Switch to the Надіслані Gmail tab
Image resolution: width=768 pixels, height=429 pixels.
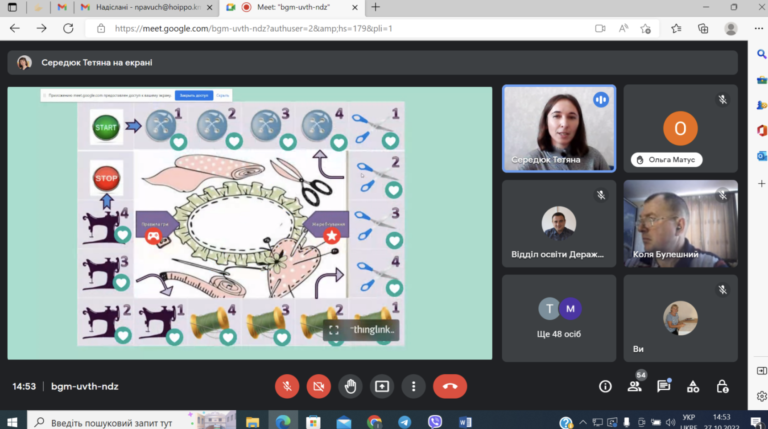pos(147,7)
